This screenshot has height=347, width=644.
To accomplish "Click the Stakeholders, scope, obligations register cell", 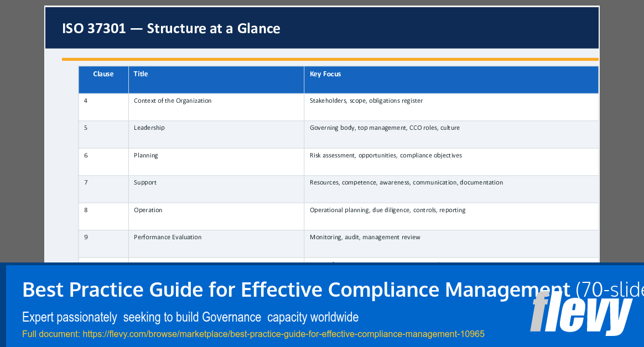I will tap(366, 101).
